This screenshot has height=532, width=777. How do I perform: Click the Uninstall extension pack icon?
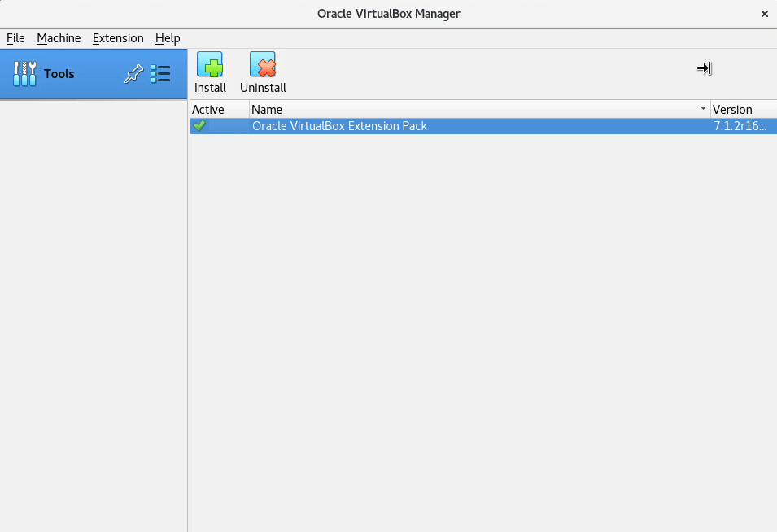click(263, 65)
